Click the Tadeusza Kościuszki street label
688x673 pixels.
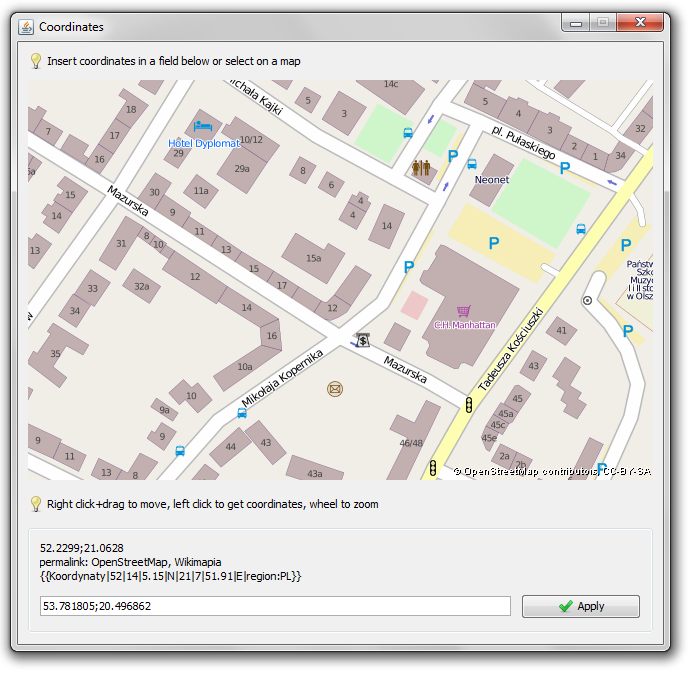pos(511,349)
